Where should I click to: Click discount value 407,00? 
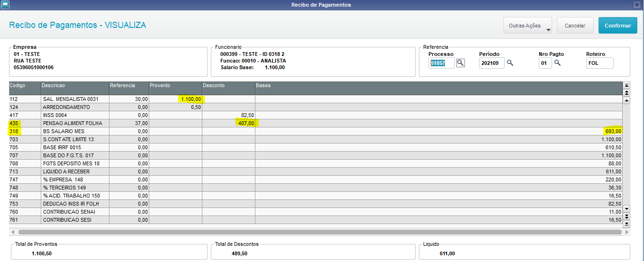(x=246, y=123)
